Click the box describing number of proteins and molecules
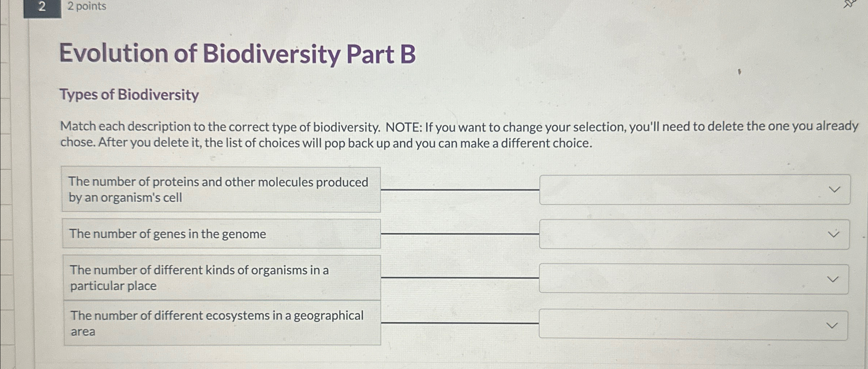 [221, 189]
